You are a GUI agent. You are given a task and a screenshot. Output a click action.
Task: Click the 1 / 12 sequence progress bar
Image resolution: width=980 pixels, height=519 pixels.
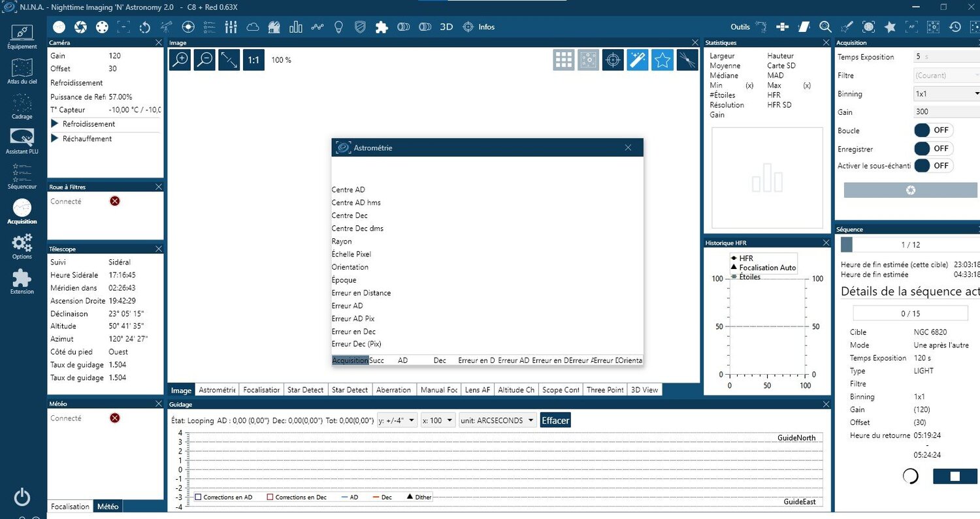[910, 244]
